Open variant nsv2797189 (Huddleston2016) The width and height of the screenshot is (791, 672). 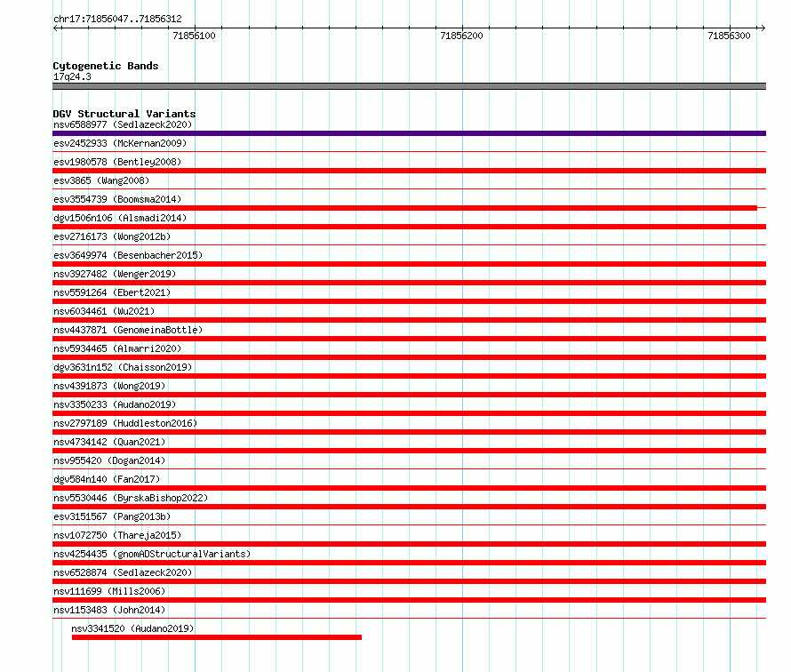pos(125,423)
